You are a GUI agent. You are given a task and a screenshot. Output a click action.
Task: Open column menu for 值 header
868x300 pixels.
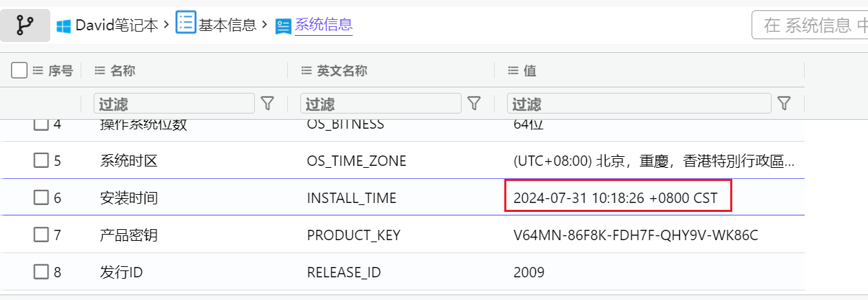513,70
